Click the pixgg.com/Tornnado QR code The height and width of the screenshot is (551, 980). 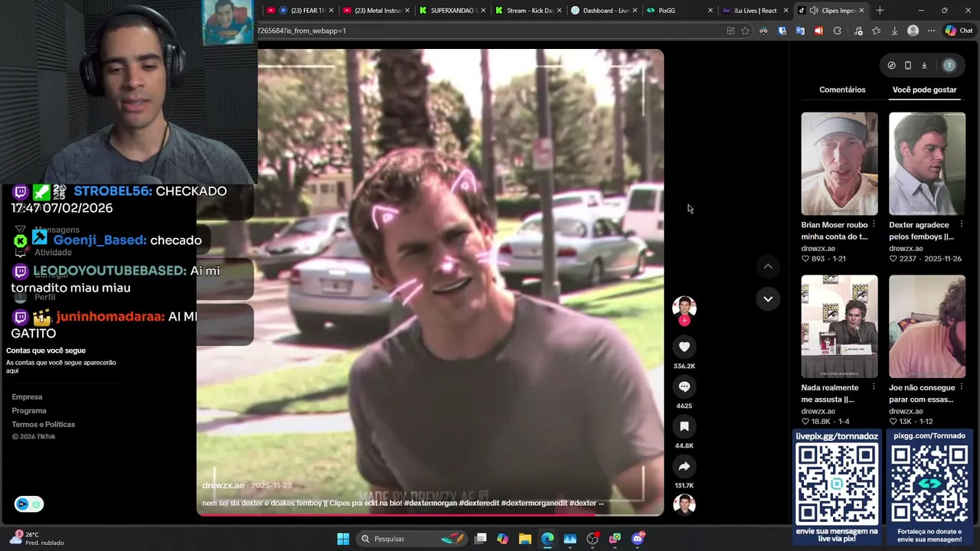click(x=929, y=484)
